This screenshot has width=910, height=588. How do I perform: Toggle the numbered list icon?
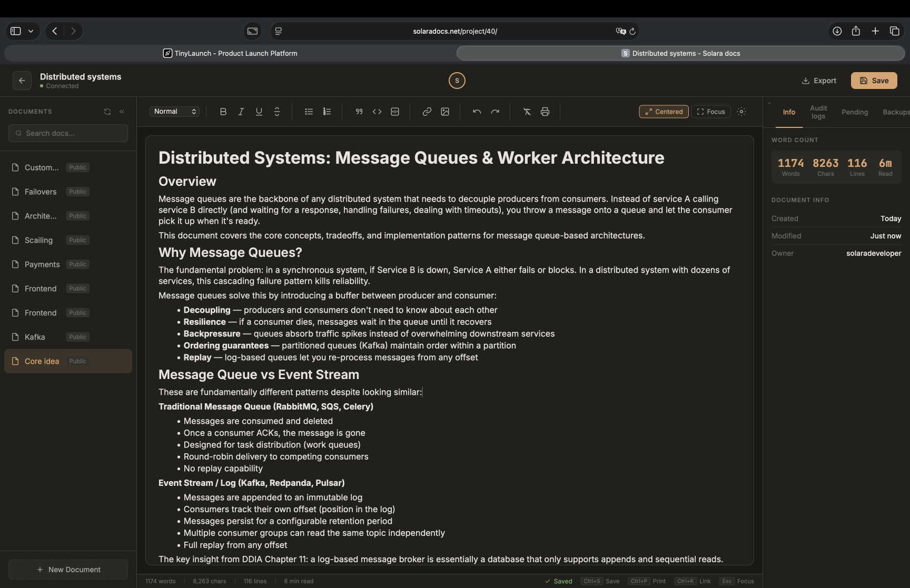(327, 112)
